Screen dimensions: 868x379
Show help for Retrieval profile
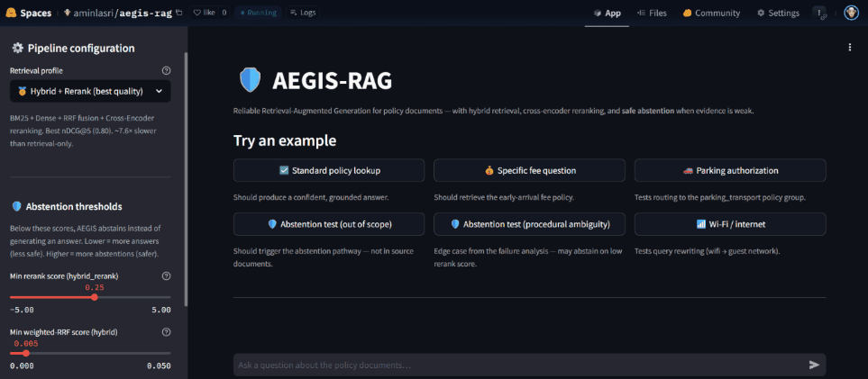(166, 71)
